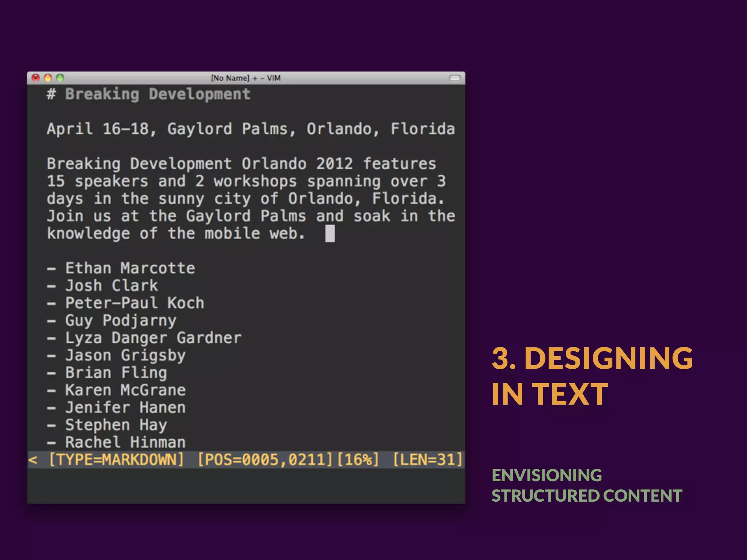This screenshot has width=747, height=560.
Task: Select the 'Jason Grigsby' list item
Action: pyautogui.click(x=116, y=355)
